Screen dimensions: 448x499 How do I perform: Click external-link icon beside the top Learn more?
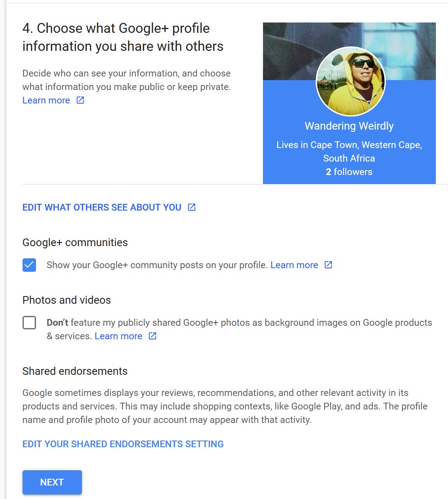coord(80,100)
